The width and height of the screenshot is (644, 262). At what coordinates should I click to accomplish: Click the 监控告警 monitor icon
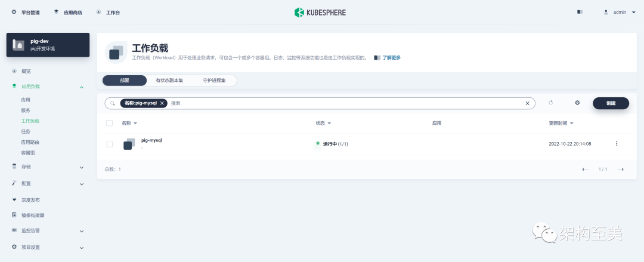pyautogui.click(x=14, y=230)
